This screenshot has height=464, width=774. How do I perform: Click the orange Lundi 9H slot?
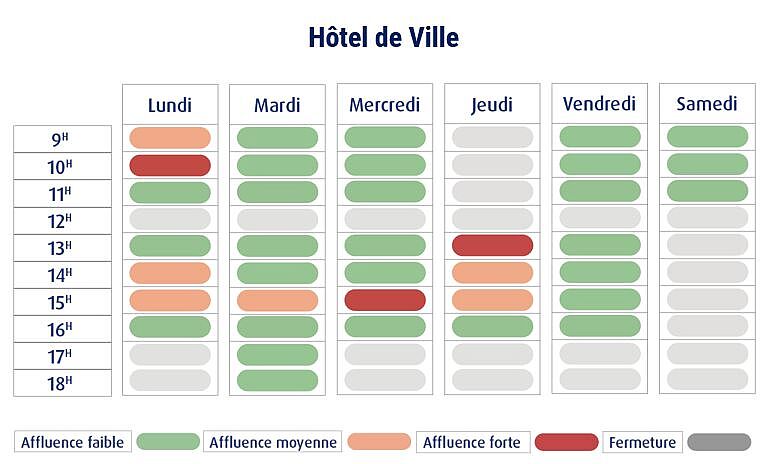[170, 138]
